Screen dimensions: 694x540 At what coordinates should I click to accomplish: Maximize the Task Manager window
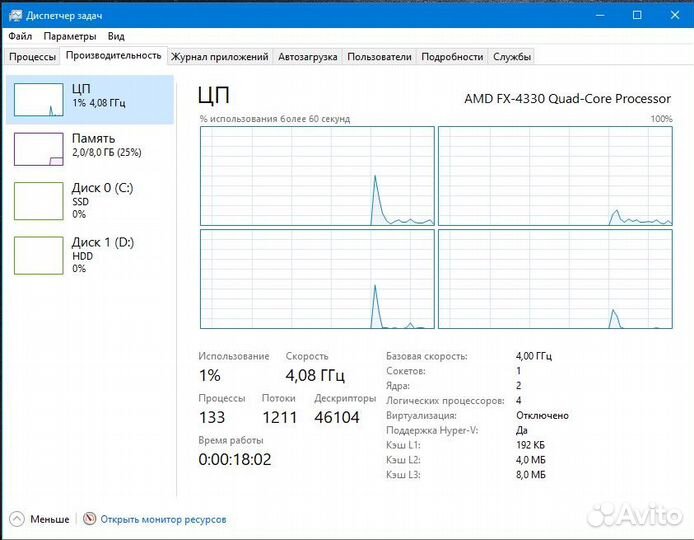click(637, 15)
